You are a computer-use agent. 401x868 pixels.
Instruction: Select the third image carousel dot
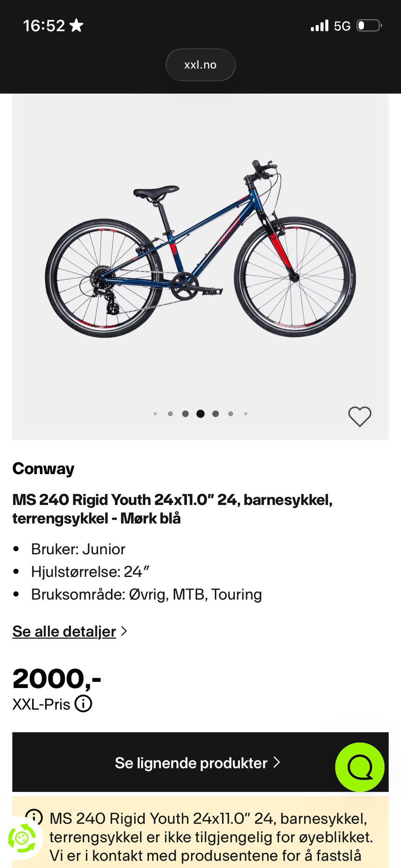click(x=185, y=414)
